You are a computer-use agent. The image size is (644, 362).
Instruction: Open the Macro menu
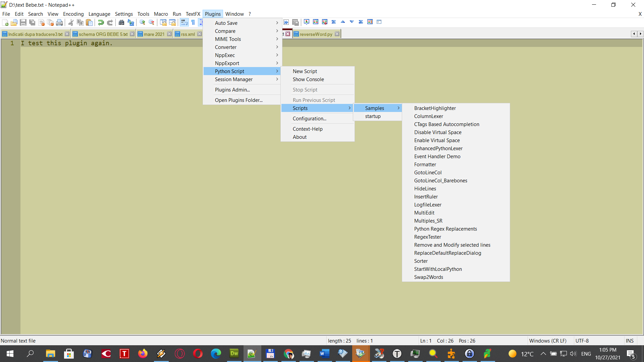[x=161, y=14]
